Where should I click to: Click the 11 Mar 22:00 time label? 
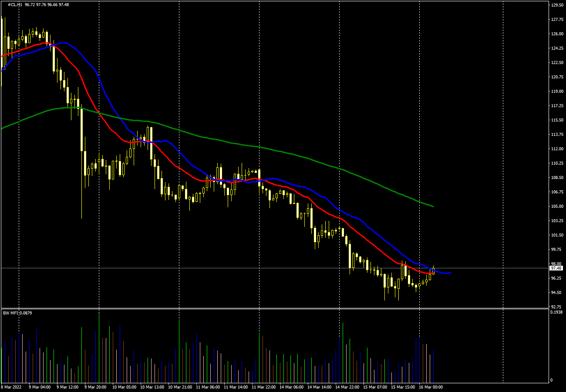(x=263, y=387)
